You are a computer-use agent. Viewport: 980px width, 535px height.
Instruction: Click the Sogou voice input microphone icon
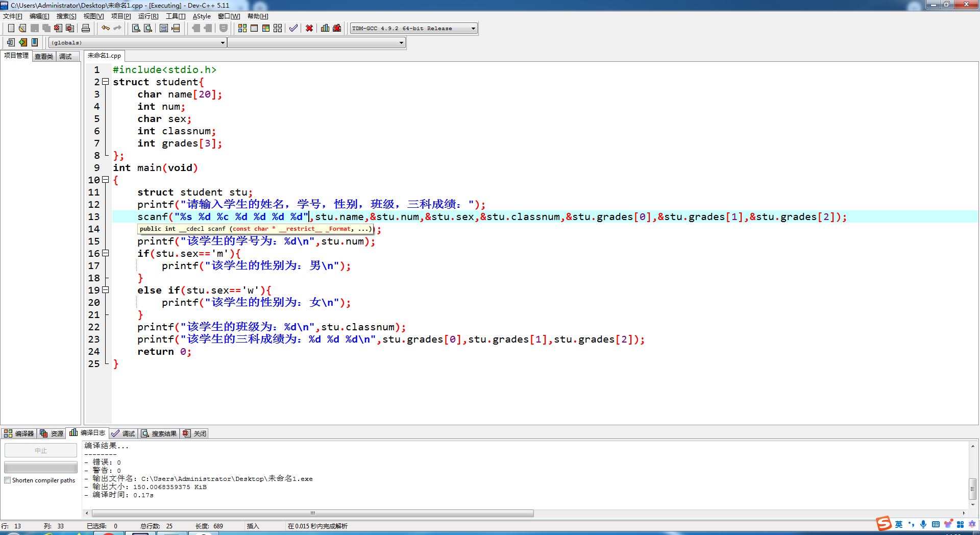[923, 524]
